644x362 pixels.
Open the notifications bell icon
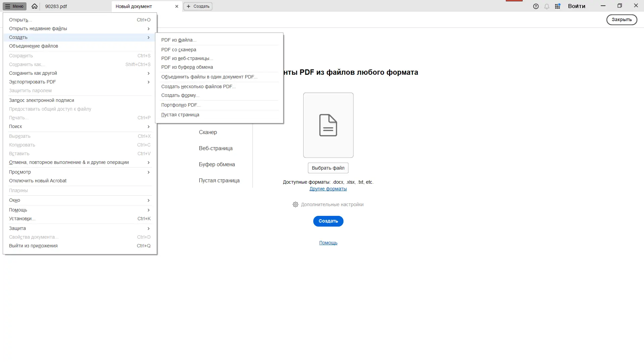pos(547,6)
